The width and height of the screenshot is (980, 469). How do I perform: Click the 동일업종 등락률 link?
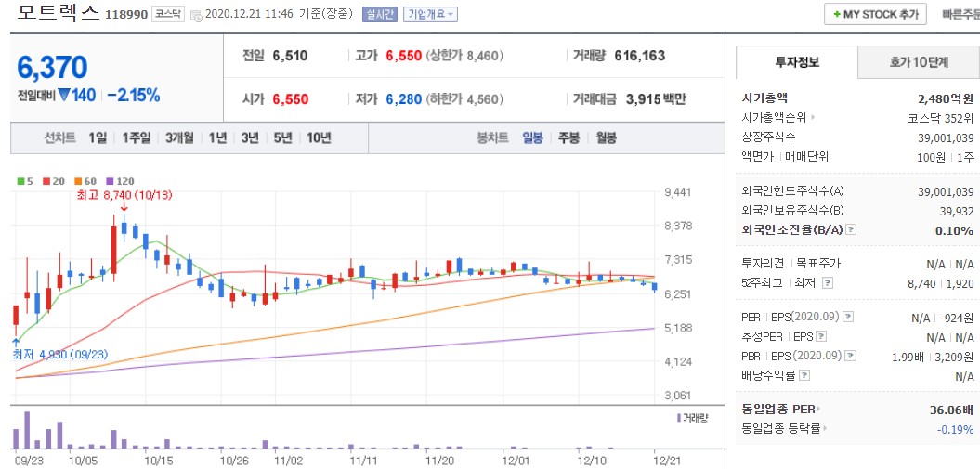pos(780,429)
